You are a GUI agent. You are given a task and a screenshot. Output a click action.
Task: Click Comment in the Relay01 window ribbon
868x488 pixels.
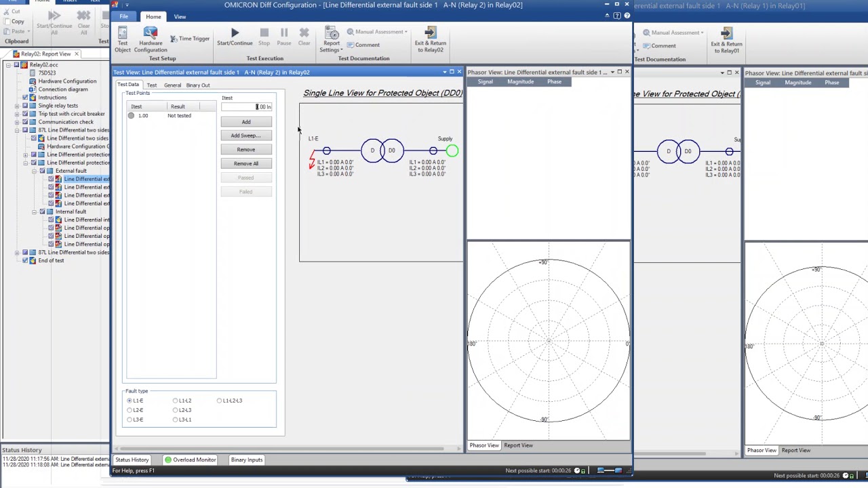pyautogui.click(x=658, y=46)
